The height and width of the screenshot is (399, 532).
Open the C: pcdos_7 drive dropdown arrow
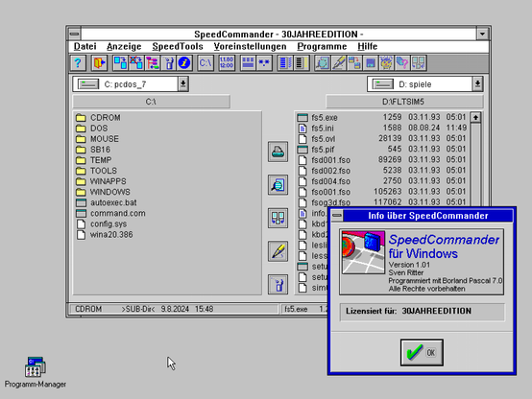pyautogui.click(x=182, y=83)
